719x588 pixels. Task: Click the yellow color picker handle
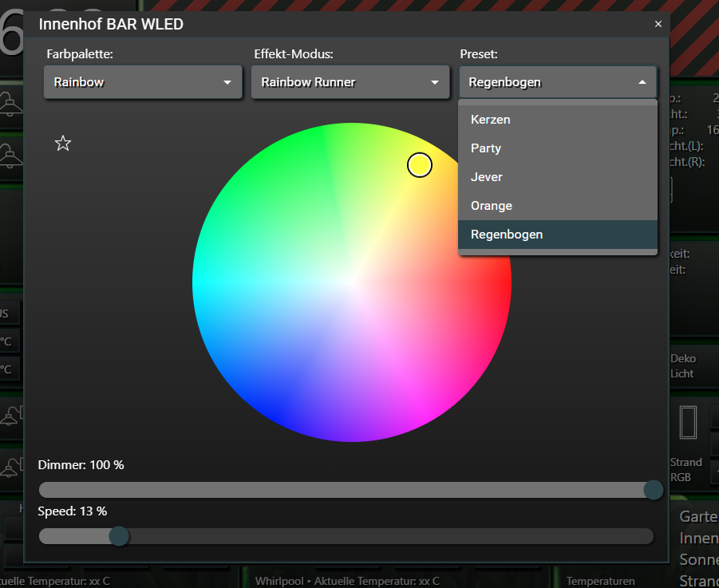(420, 165)
